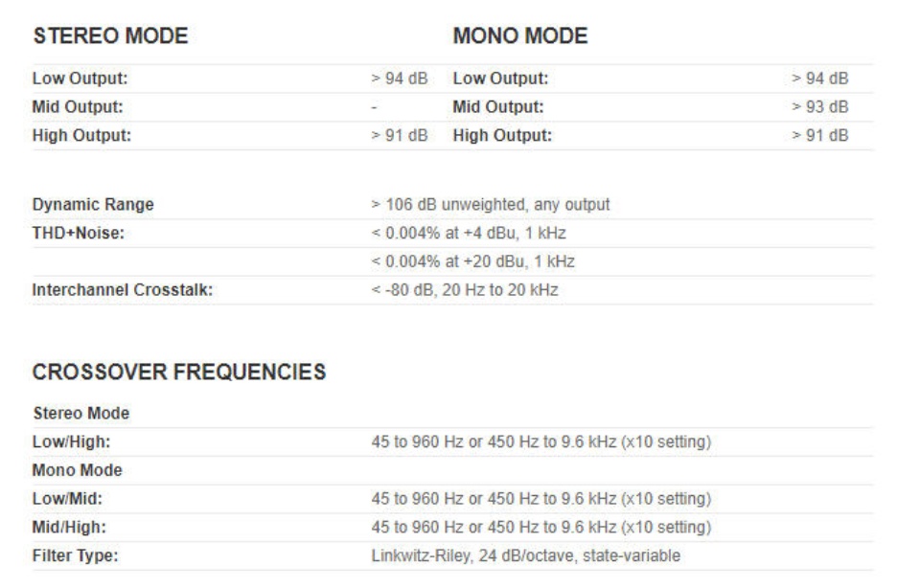This screenshot has width=920, height=588.
Task: Click the 106 dB unweighted dynamic range value
Action: coord(490,204)
